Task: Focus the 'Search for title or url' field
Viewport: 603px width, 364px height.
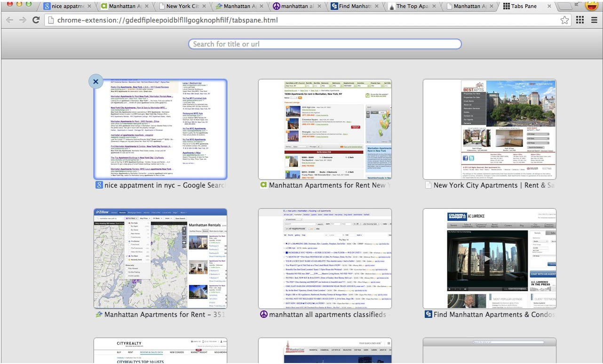Action: pyautogui.click(x=325, y=44)
